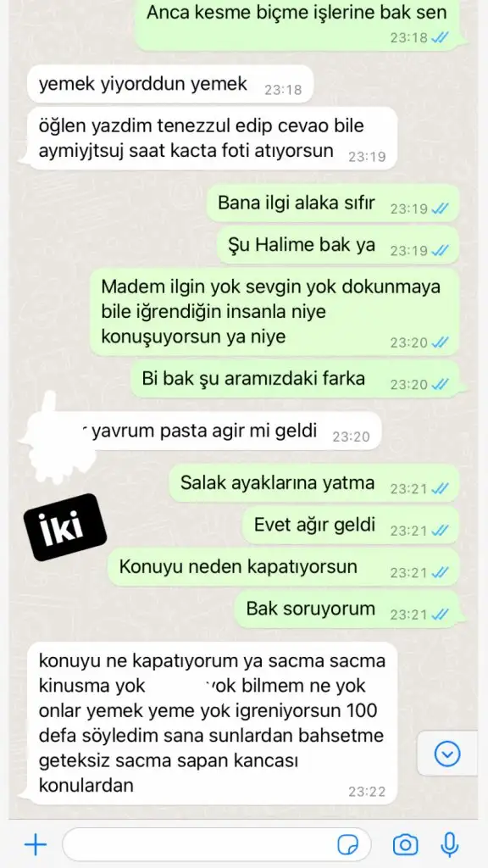Focus the message text input field
Screen dimensions: 488x868
coord(216,845)
